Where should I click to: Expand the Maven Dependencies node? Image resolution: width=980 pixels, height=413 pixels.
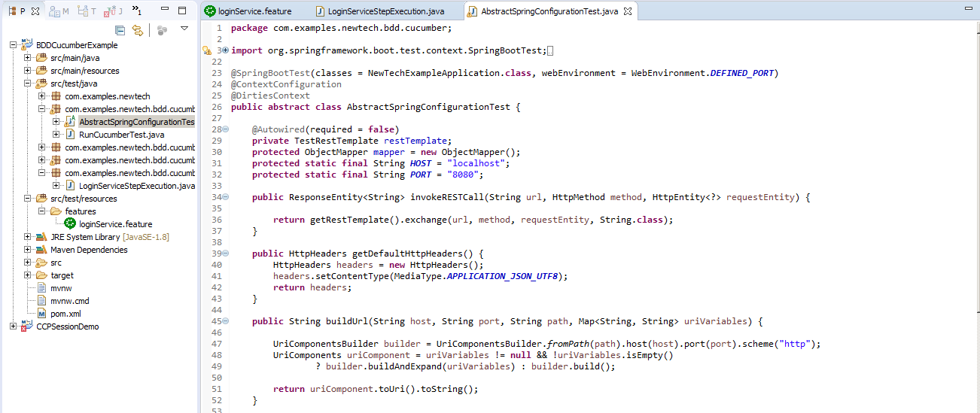click(x=28, y=250)
